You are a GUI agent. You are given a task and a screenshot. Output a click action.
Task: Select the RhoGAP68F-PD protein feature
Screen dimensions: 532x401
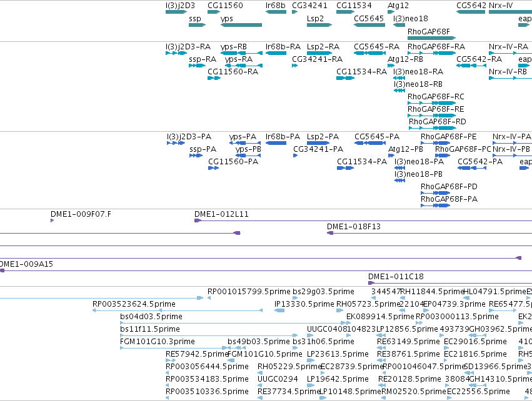coord(435,193)
